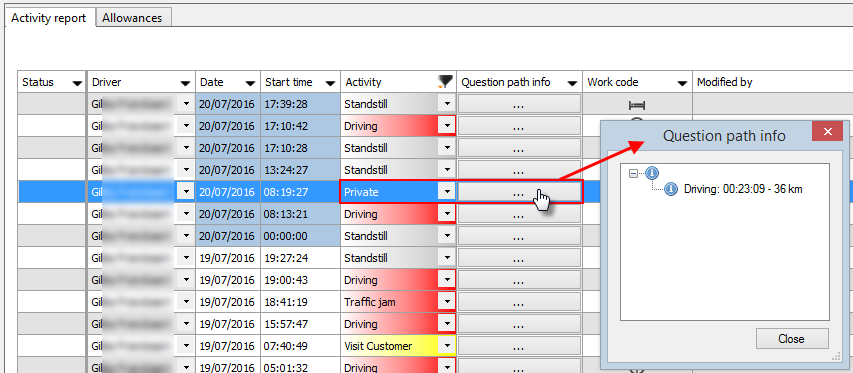
Task: Open activity dropdown for 19:00:43 Driving row
Action: click(x=447, y=280)
